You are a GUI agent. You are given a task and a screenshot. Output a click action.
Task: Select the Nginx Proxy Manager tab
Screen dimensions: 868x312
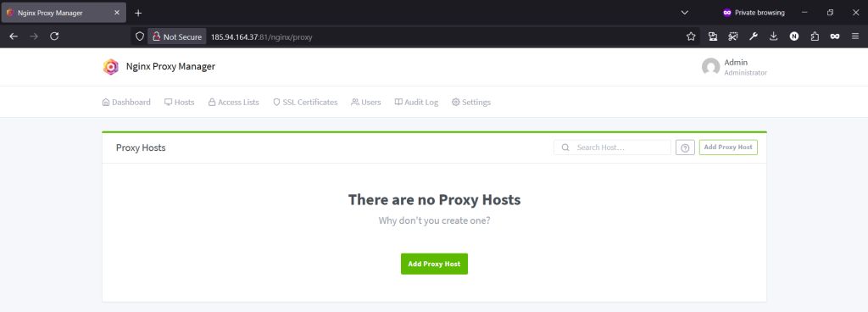click(64, 13)
